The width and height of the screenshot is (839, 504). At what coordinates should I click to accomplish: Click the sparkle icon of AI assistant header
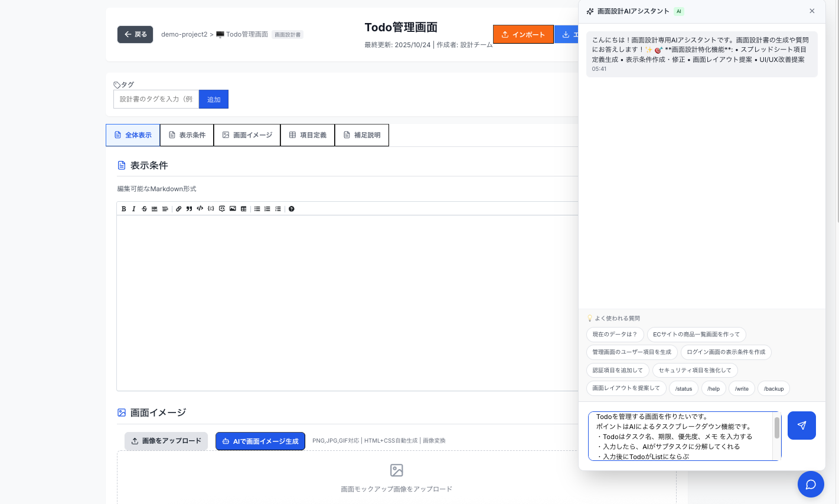590,11
